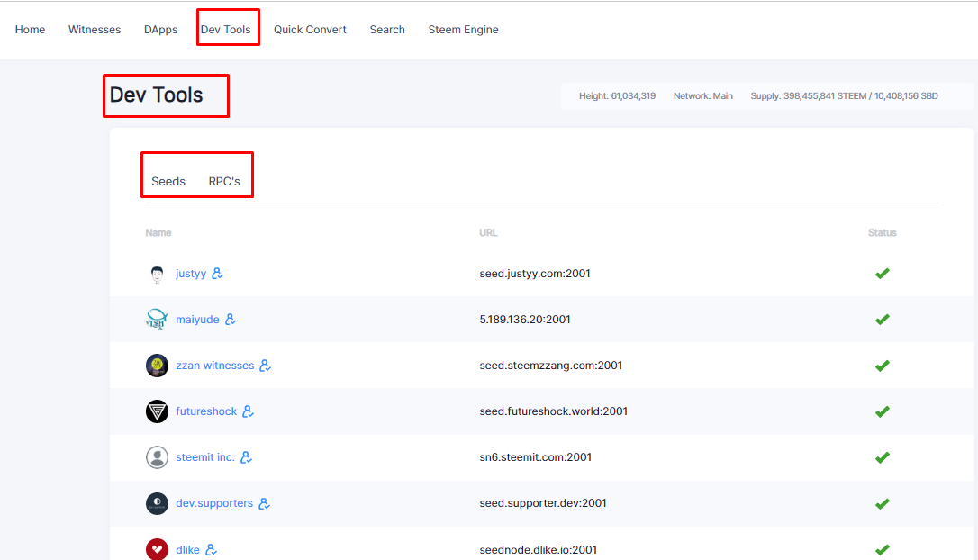
Task: Click the Supply STEEM/SBD figure
Action: tap(844, 96)
